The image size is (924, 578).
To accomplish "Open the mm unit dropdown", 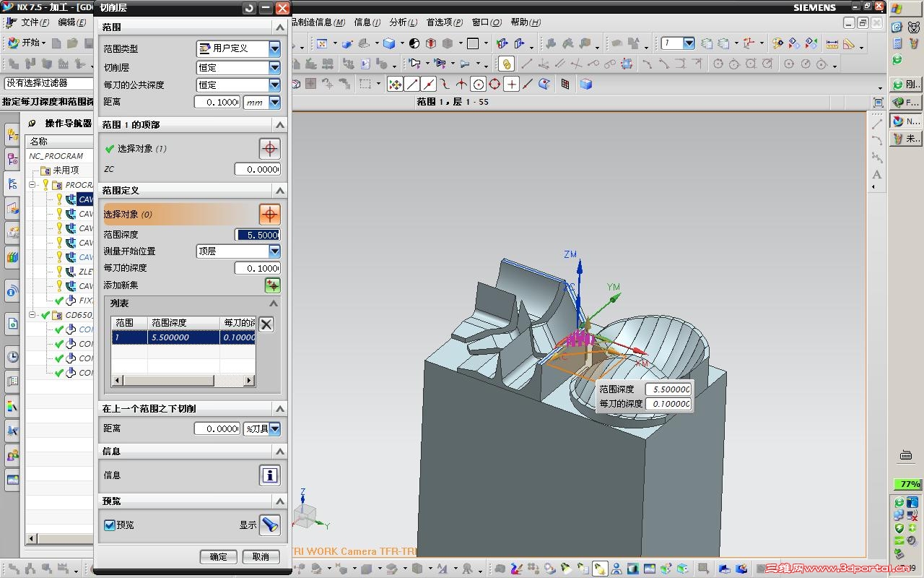I will pyautogui.click(x=274, y=103).
